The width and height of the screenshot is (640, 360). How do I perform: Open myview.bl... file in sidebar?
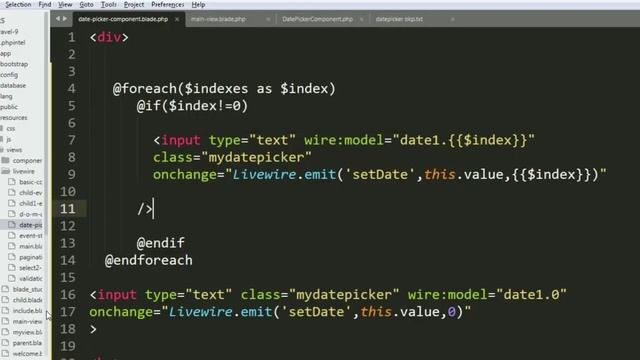click(27, 332)
